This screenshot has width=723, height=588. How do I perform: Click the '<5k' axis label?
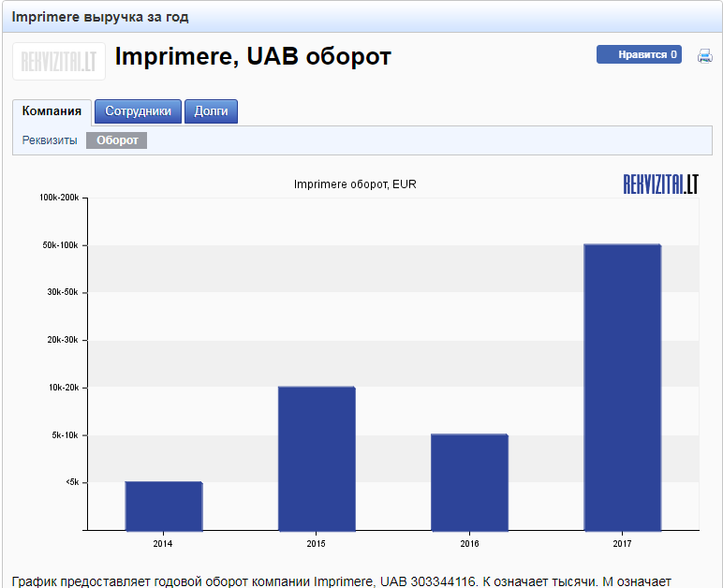click(x=72, y=482)
